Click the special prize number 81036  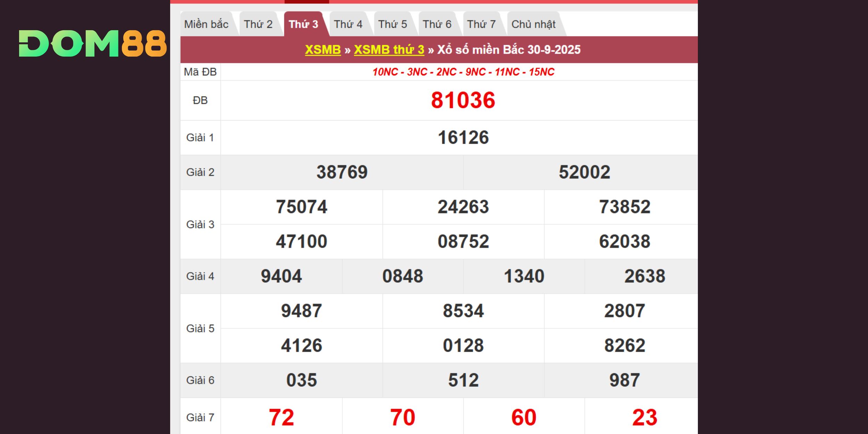[463, 100]
